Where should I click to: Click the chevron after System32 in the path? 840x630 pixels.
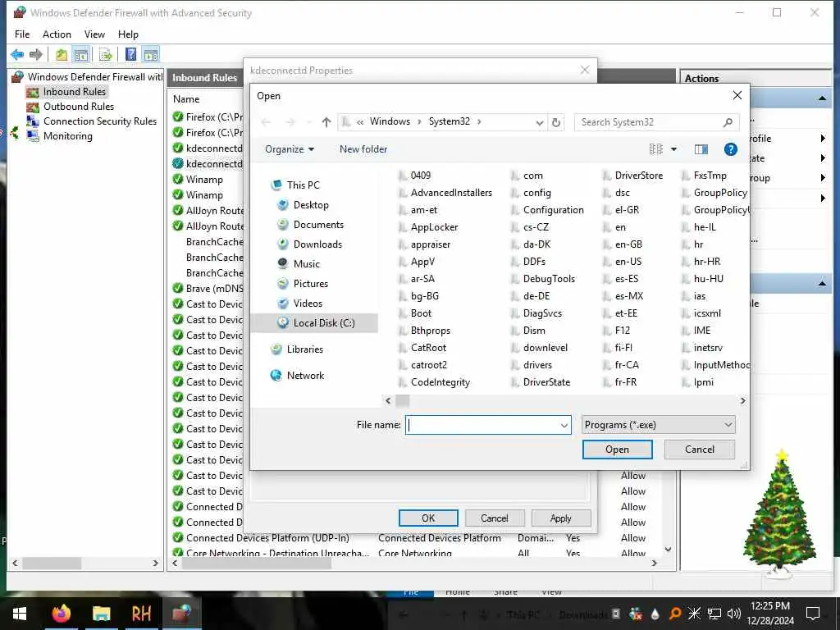pyautogui.click(x=479, y=121)
